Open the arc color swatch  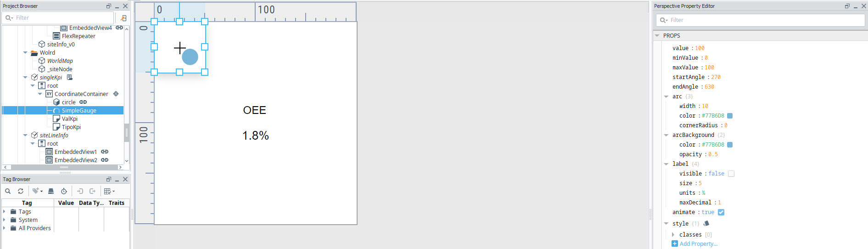[730, 116]
